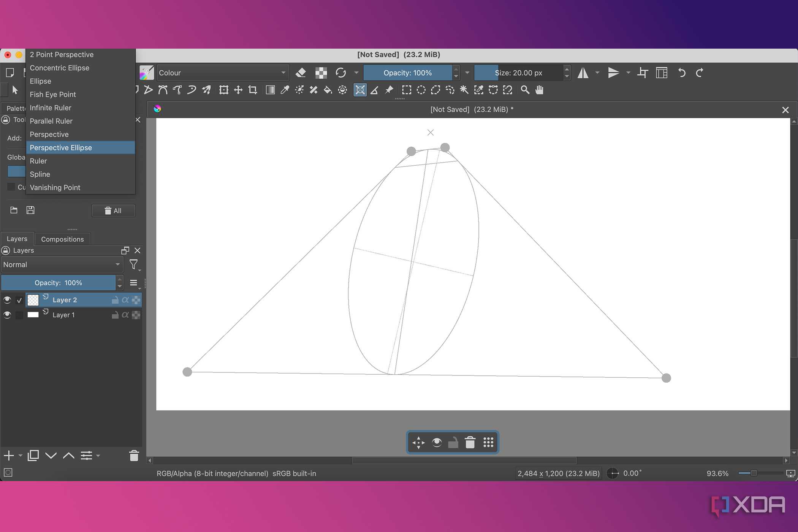
Task: Check the Layer 1 selection checkbox
Action: click(19, 315)
